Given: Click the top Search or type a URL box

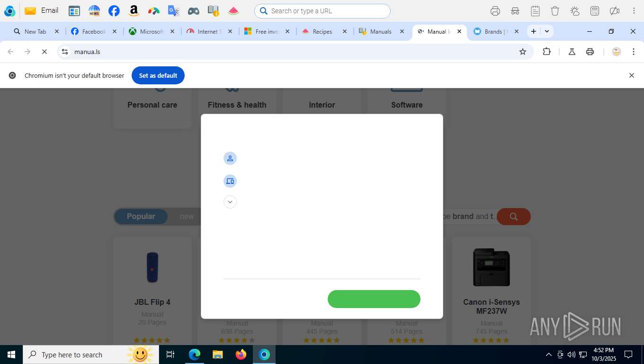Looking at the screenshot, I should [x=322, y=11].
